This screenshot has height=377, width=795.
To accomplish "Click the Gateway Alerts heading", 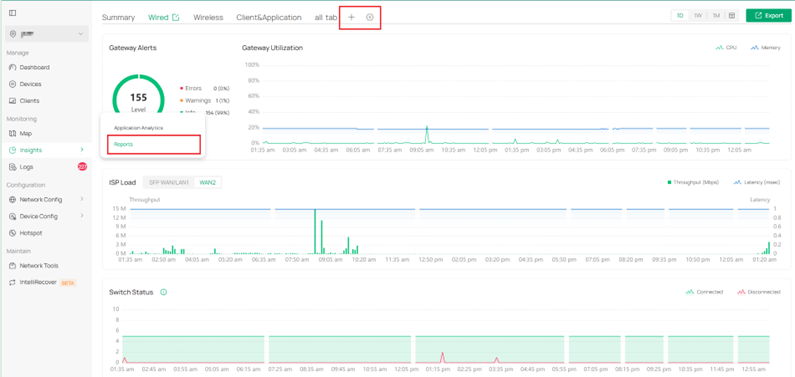I will pos(133,48).
